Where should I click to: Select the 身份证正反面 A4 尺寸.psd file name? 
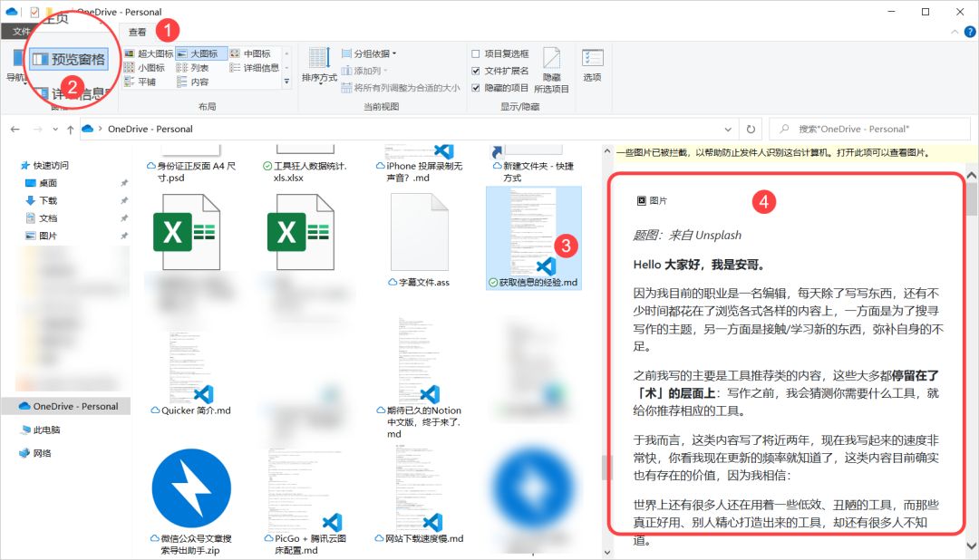click(191, 171)
